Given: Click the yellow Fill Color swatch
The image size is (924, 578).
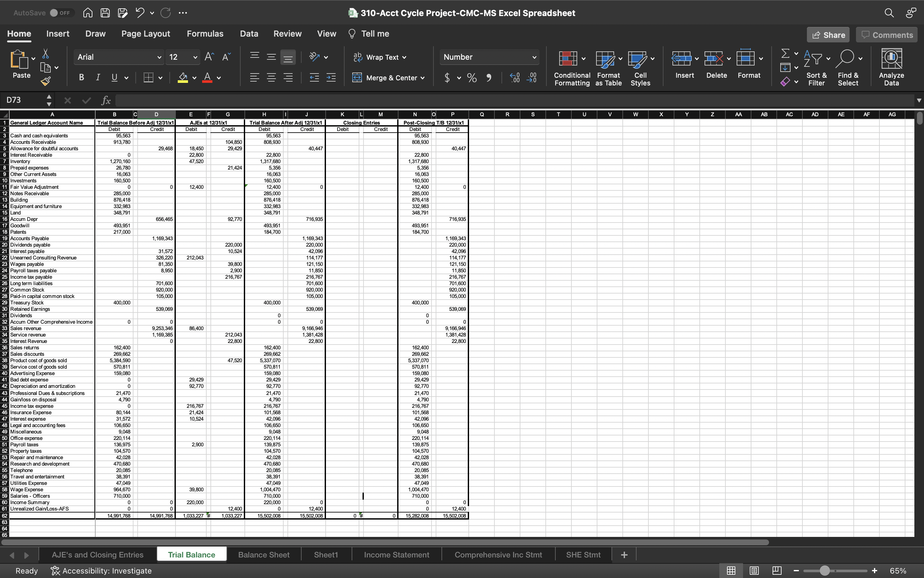Looking at the screenshot, I should coord(183,78).
